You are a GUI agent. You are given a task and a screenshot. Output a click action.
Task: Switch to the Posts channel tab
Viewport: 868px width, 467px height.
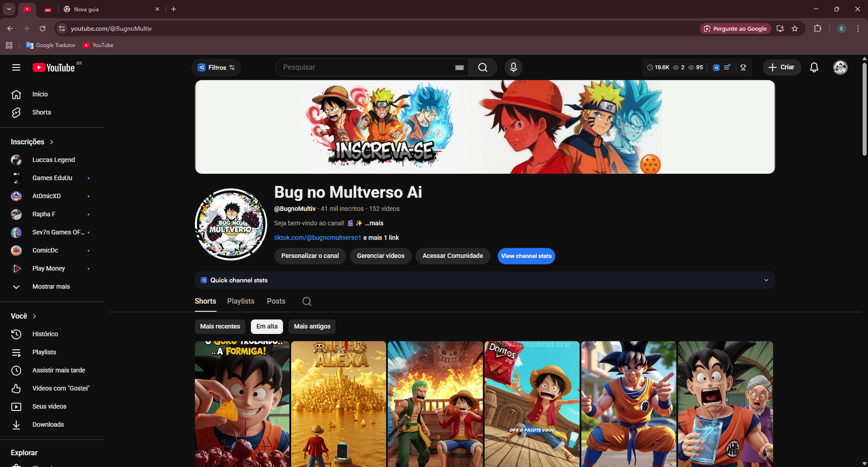[x=276, y=301]
